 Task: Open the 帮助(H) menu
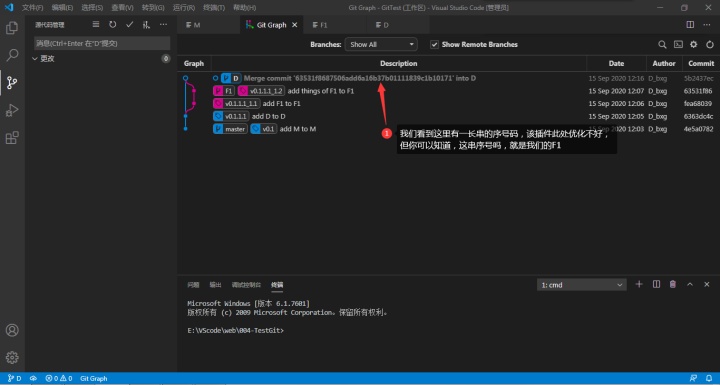point(244,7)
